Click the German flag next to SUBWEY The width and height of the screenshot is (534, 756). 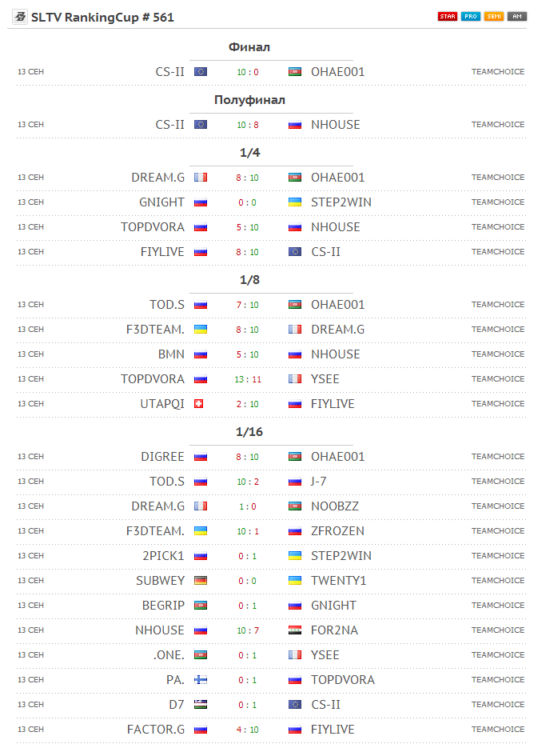(201, 581)
